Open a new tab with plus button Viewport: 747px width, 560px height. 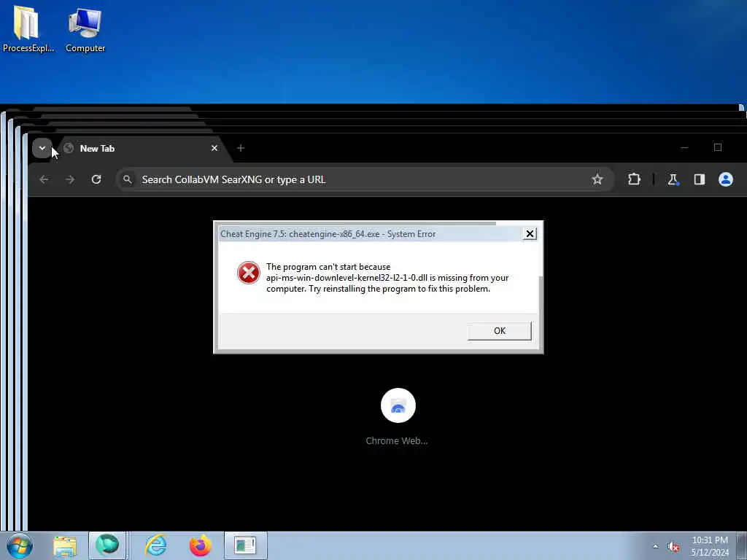pos(241,148)
